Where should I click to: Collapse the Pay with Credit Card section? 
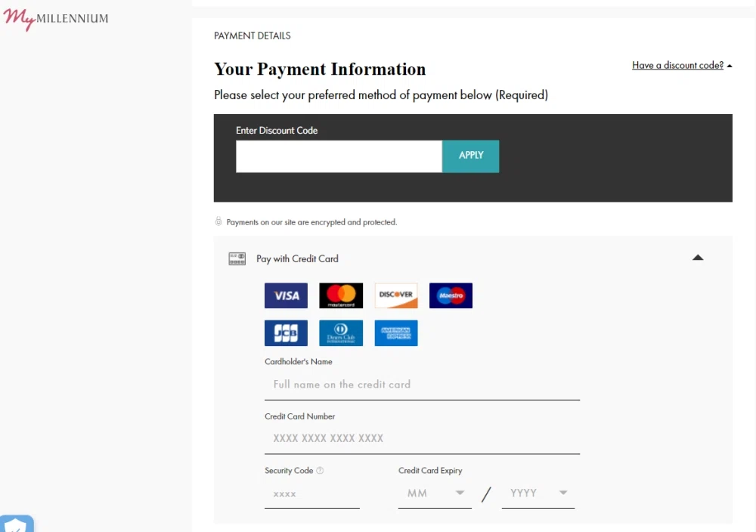point(698,257)
